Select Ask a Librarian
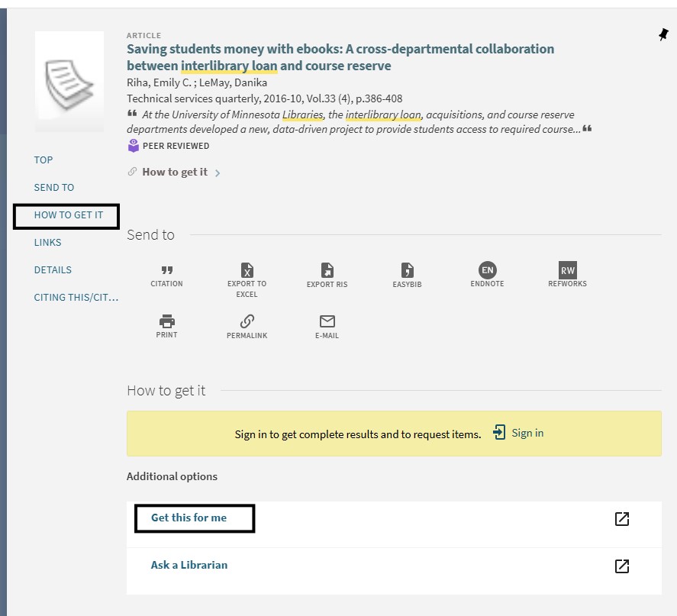The height and width of the screenshot is (616, 677). (x=189, y=565)
